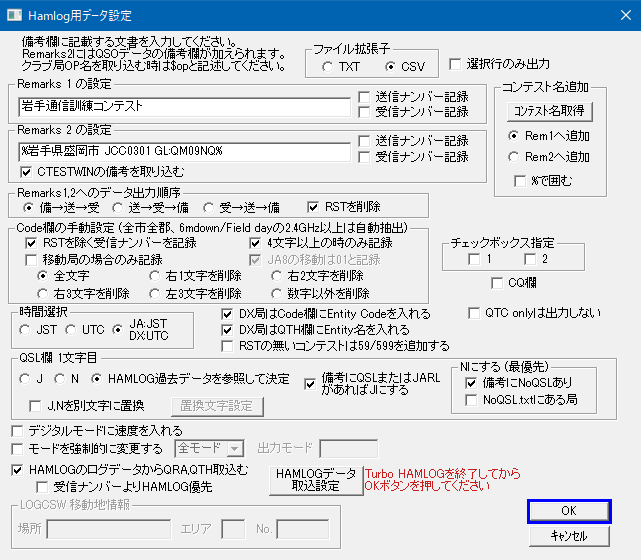The image size is (641, 560).
Task: Select the TXT file extension option
Action: (x=328, y=66)
